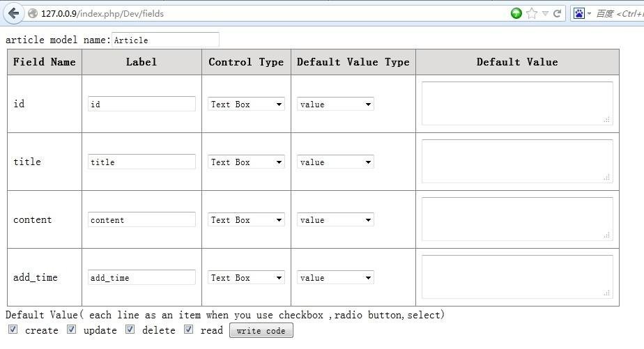The width and height of the screenshot is (644, 349).
Task: Click the Baidu paw search engine icon
Action: tap(579, 13)
